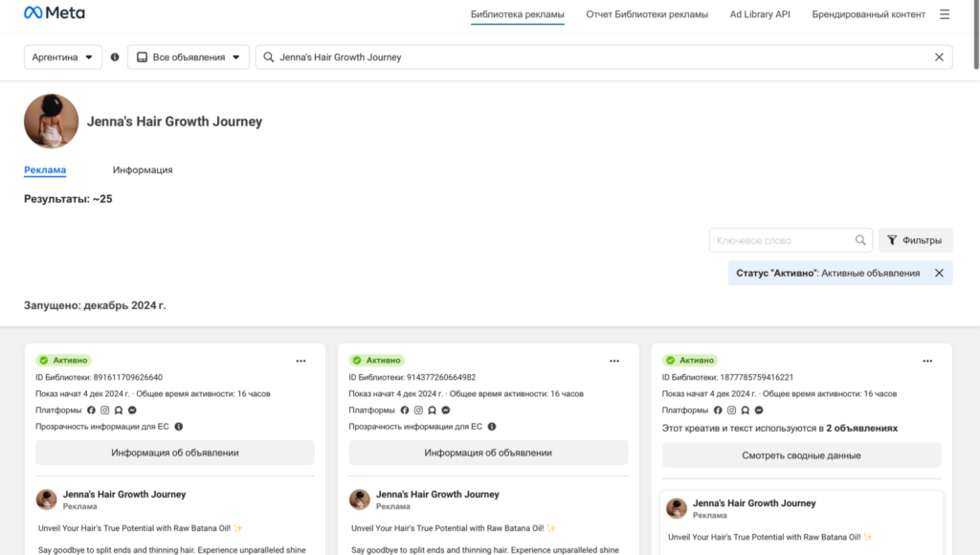Click the Активно status badge on ad 1877785759416221

tap(690, 360)
